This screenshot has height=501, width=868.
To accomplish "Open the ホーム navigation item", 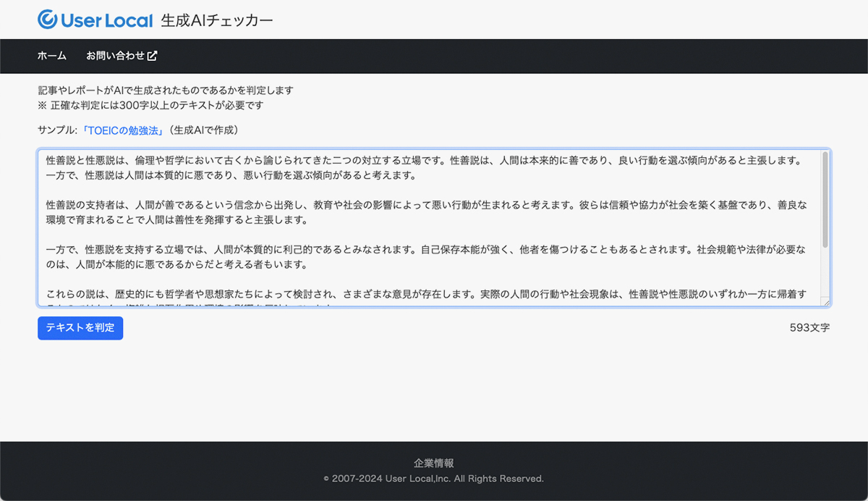I will pyautogui.click(x=52, y=56).
